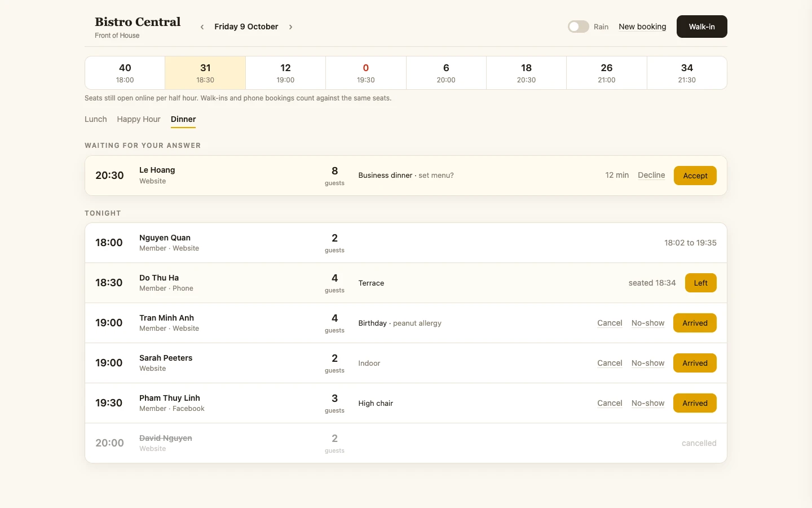
Task: Cancel Pham Thuy Linh's reservation
Action: point(610,403)
